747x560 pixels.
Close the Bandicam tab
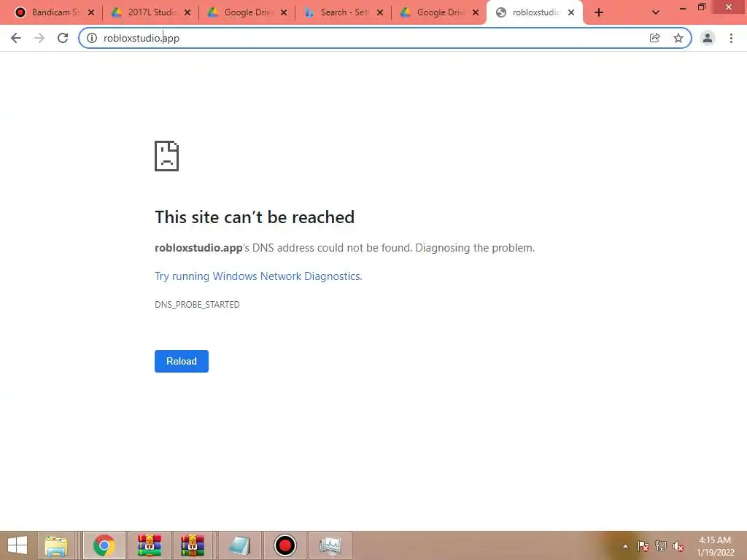91,13
